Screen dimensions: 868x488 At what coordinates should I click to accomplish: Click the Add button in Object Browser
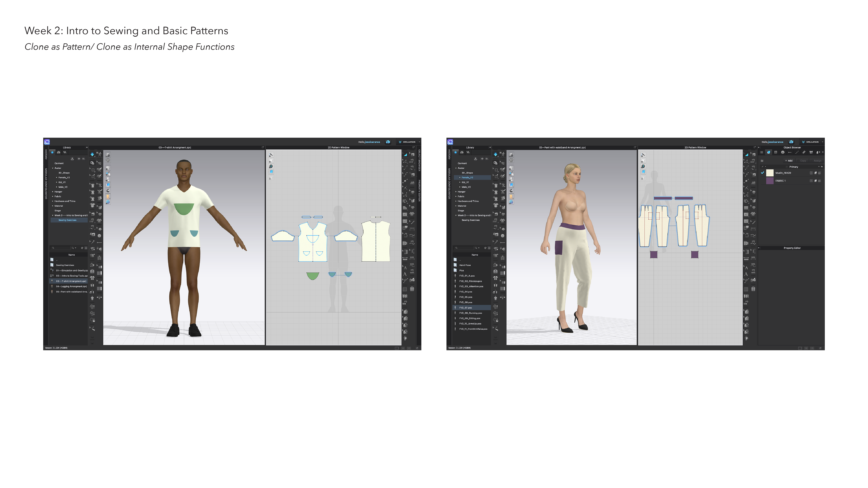789,161
